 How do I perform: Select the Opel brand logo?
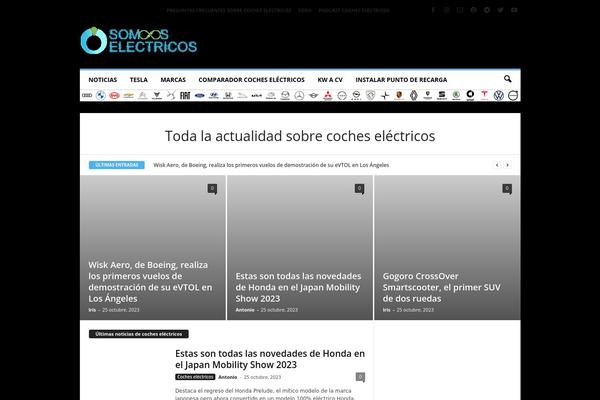pyautogui.click(x=356, y=95)
